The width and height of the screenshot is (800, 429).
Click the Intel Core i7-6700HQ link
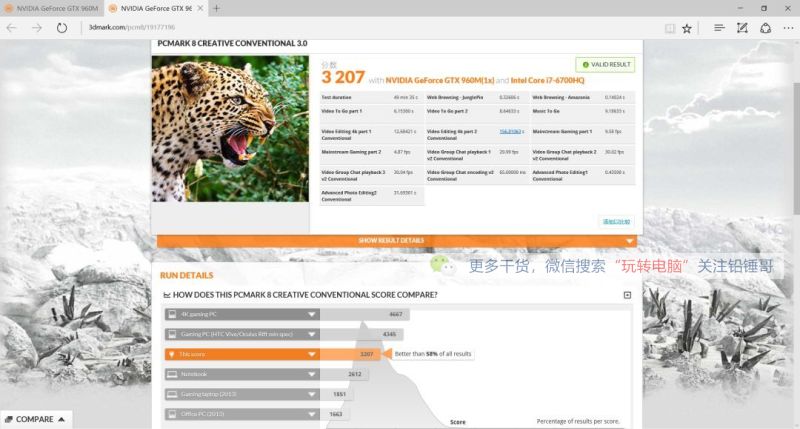[546, 79]
